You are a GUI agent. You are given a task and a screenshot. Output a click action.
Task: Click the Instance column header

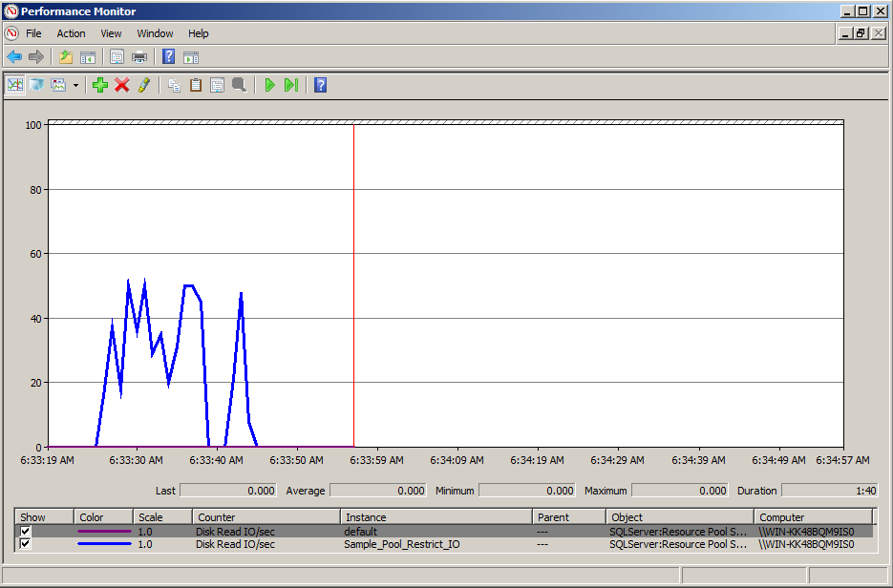(366, 517)
